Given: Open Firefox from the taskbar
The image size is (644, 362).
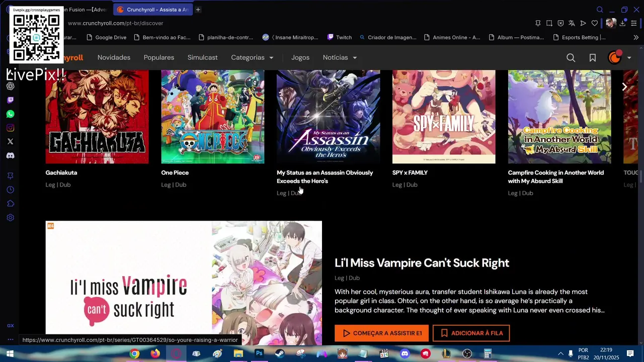Looking at the screenshot, I should (155, 354).
